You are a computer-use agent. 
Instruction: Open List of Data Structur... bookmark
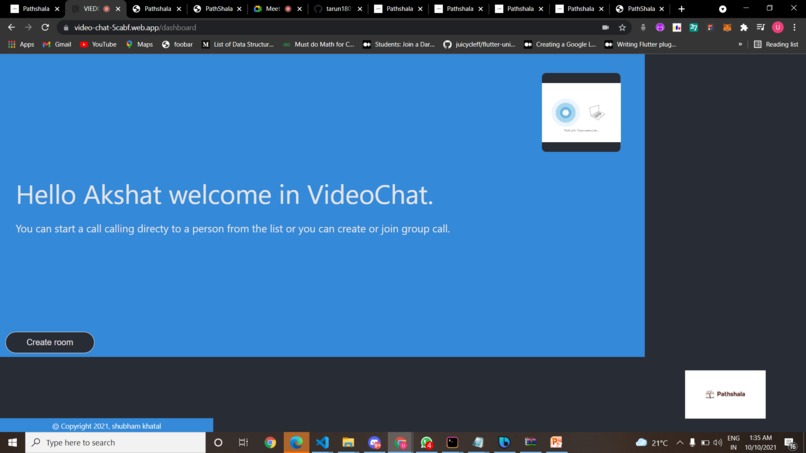coord(237,44)
